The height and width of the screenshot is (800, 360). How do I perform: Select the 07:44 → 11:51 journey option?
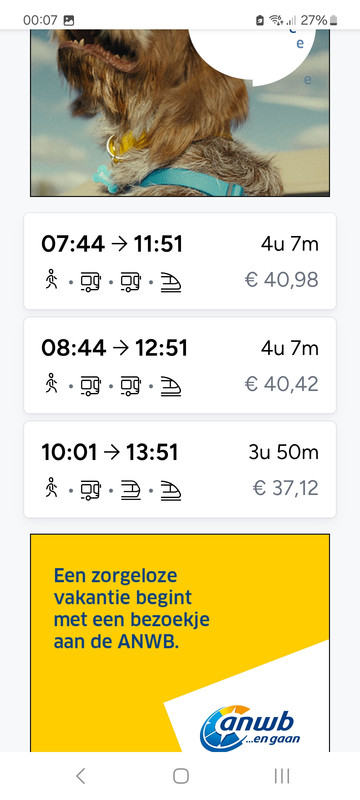[x=180, y=261]
